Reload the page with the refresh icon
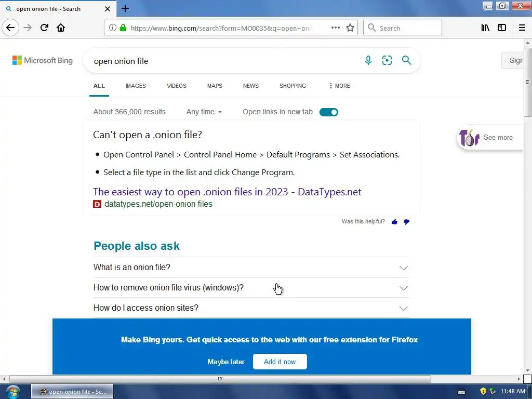This screenshot has width=532, height=399. [44, 28]
